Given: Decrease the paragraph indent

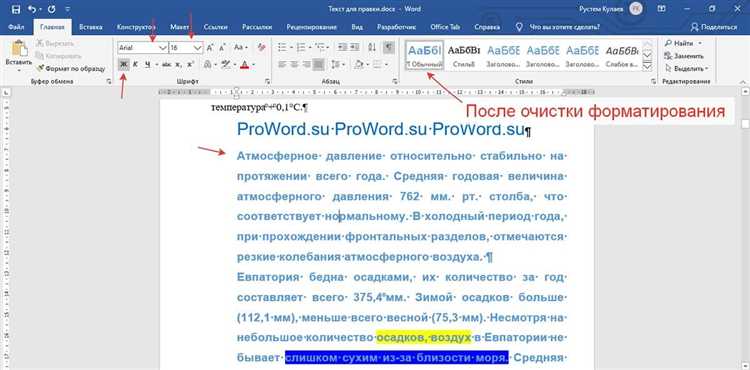Looking at the screenshot, I should [342, 48].
